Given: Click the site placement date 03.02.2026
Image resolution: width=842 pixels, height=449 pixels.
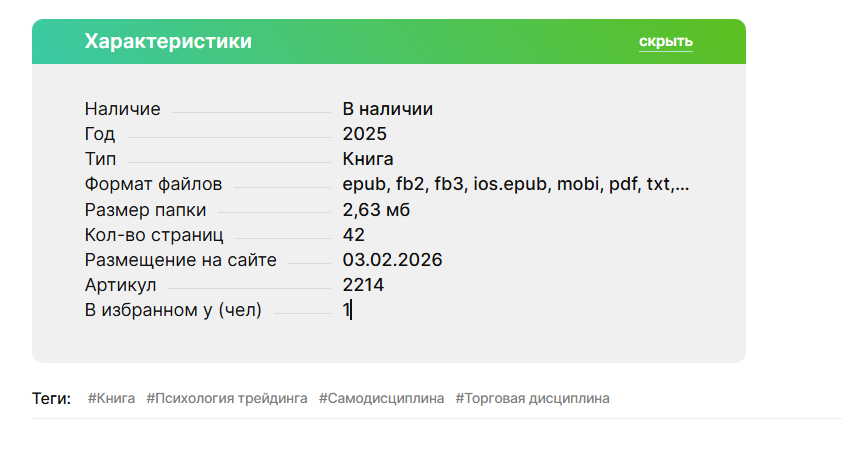Looking at the screenshot, I should click(392, 260).
